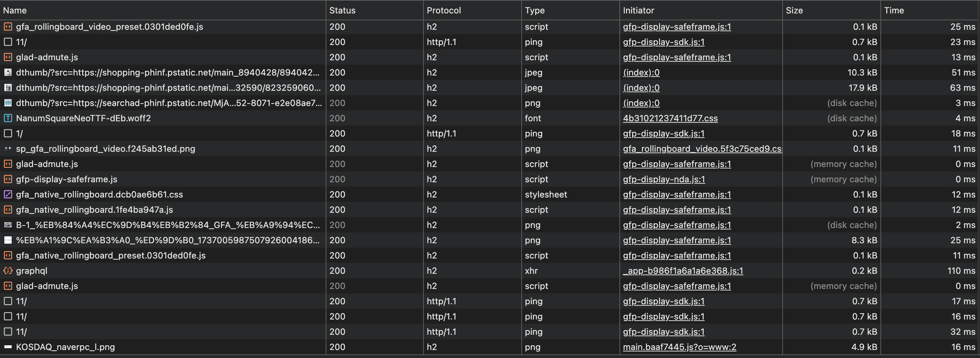Image resolution: width=980 pixels, height=358 pixels.
Task: Follow the _app-b986f1a6a1e368.js:1 initiator link
Action: (683, 270)
